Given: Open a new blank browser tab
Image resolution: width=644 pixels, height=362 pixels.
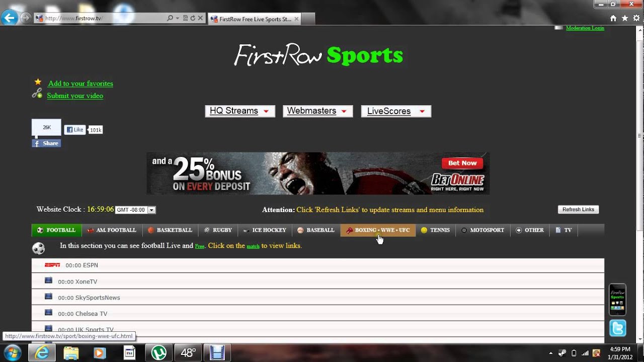Looking at the screenshot, I should 308,19.
